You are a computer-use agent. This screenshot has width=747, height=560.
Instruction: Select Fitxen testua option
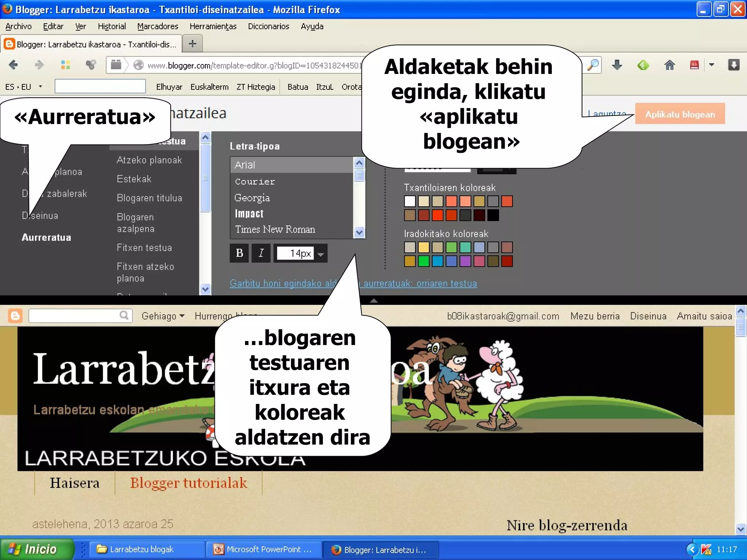(x=144, y=248)
